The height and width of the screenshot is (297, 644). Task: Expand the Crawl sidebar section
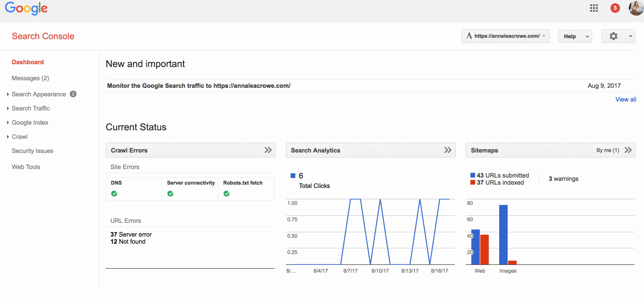(x=20, y=136)
